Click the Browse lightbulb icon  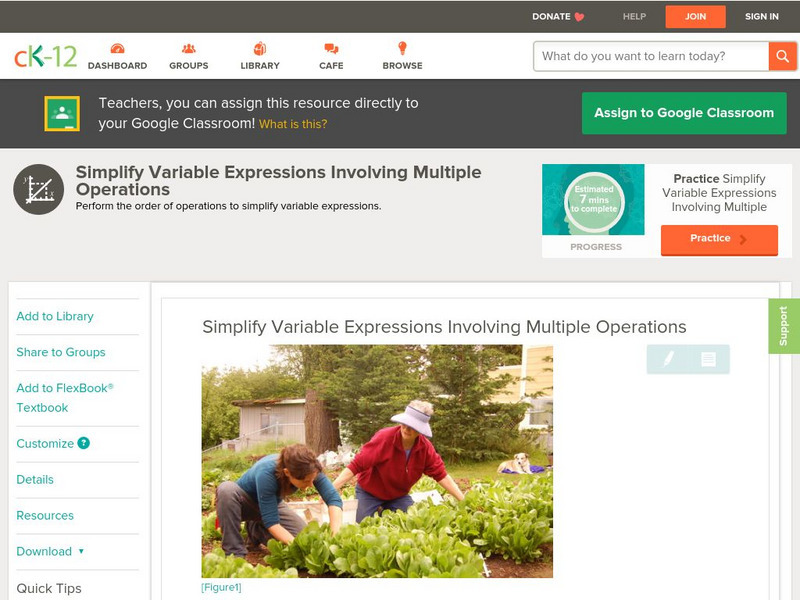(403, 48)
